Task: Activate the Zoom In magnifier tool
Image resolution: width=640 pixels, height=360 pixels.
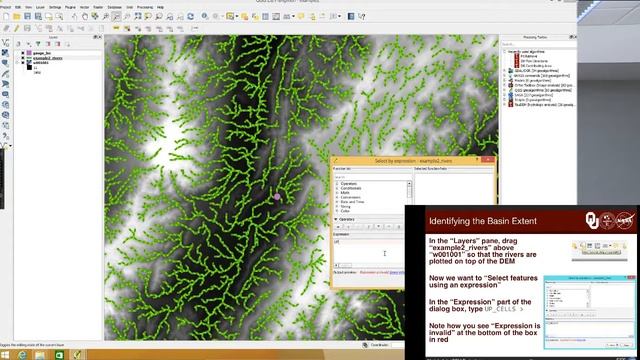Action: 106,17
